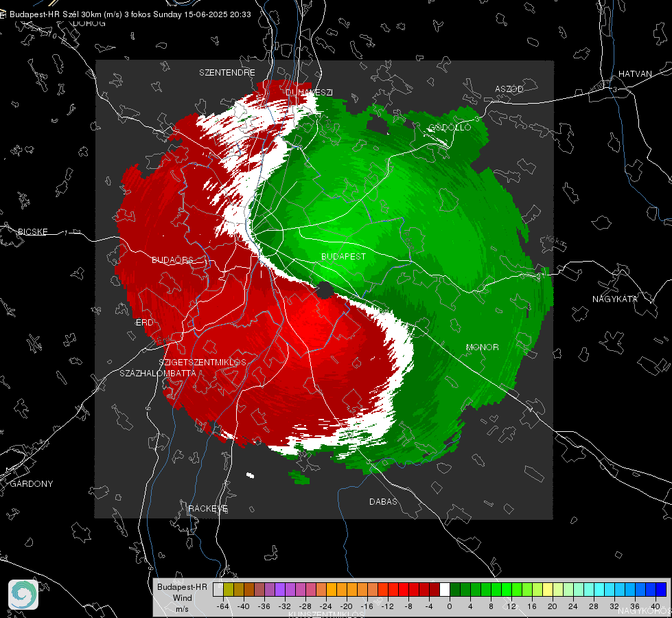Click the GÖDÖLLŐ town label
This screenshot has width=672, height=618.
point(450,127)
